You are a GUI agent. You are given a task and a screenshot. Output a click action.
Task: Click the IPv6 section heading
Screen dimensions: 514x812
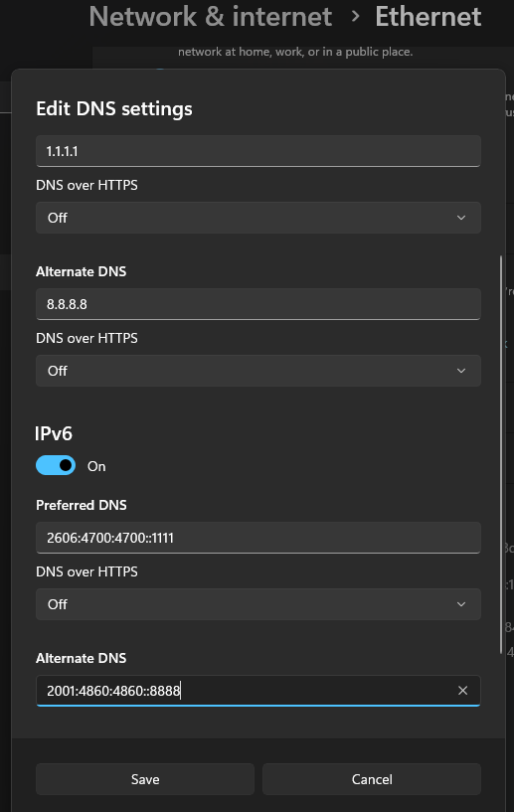click(54, 433)
